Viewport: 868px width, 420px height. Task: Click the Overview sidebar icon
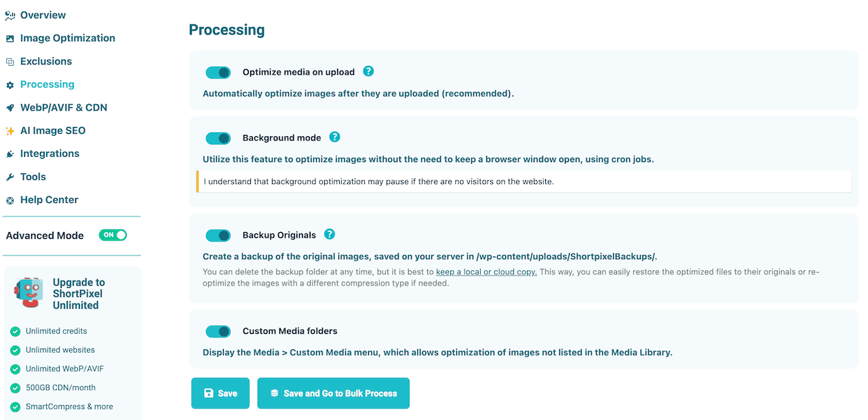click(10, 15)
